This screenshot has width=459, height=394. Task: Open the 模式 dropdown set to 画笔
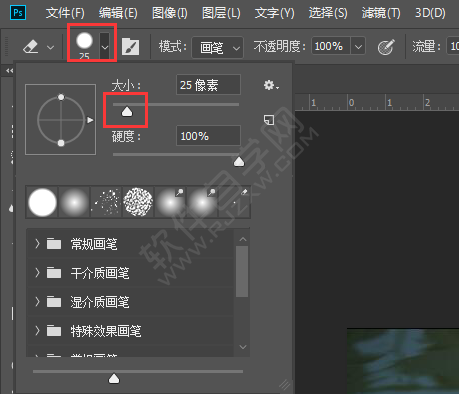coord(217,48)
